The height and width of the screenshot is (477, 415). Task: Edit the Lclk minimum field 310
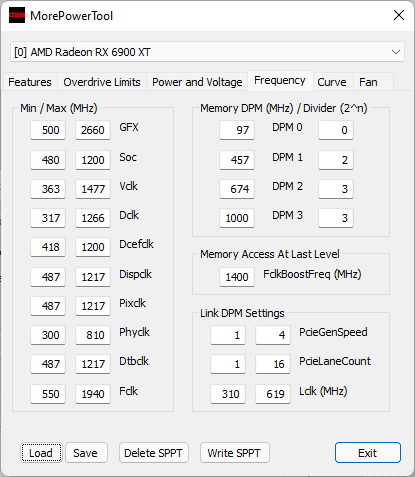pyautogui.click(x=228, y=394)
